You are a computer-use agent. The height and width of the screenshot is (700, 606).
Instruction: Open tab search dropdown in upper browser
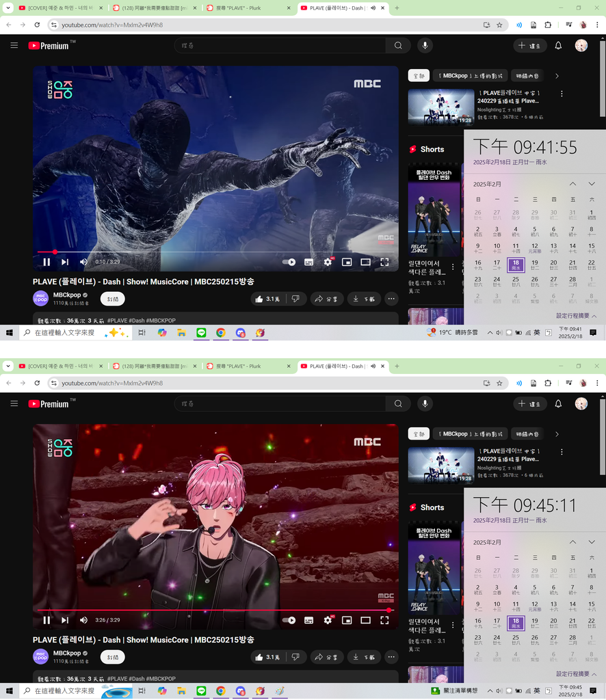8,8
